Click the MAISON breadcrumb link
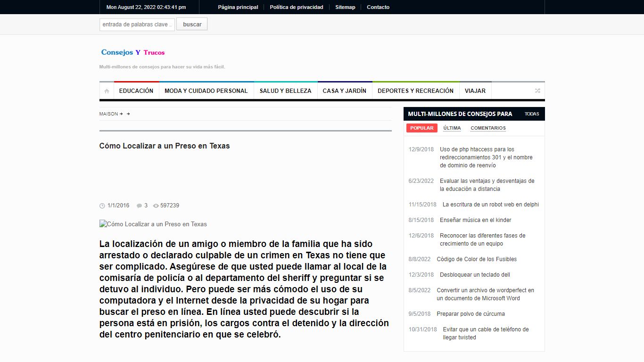Image resolution: width=644 pixels, height=362 pixels. coord(108,114)
